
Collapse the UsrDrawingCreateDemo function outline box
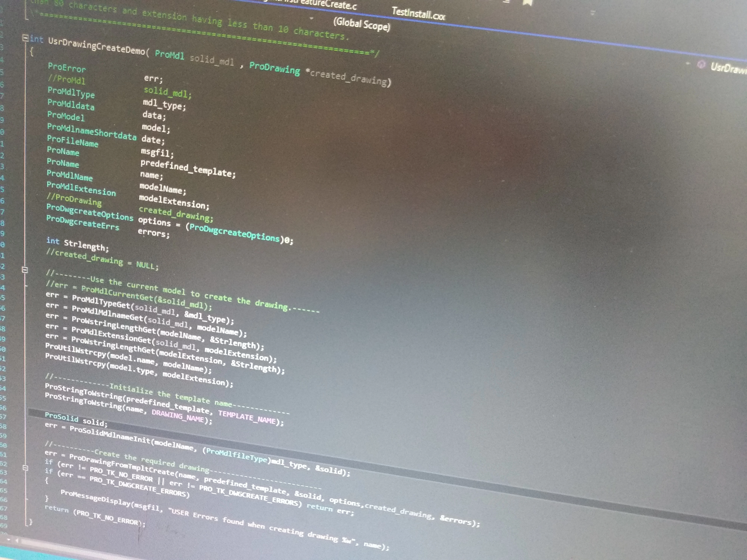point(25,38)
